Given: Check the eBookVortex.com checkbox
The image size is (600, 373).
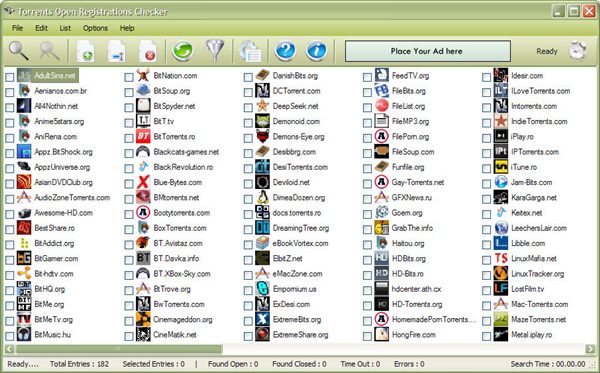Looking at the screenshot, I should pyautogui.click(x=248, y=245).
